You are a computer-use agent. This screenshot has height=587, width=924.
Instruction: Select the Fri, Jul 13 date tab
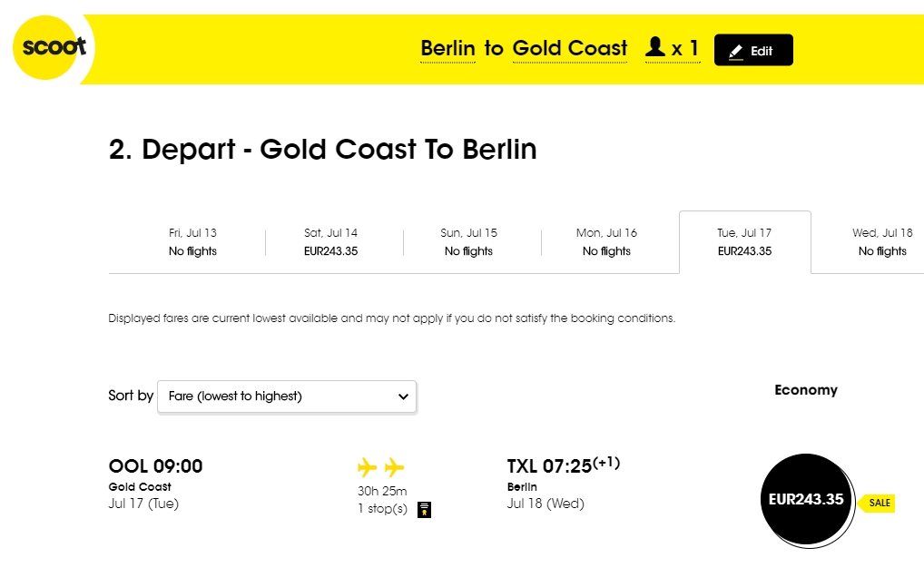pyautogui.click(x=192, y=242)
